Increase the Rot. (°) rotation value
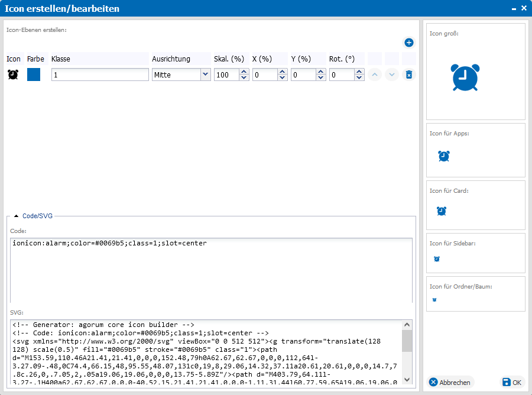 click(x=359, y=72)
